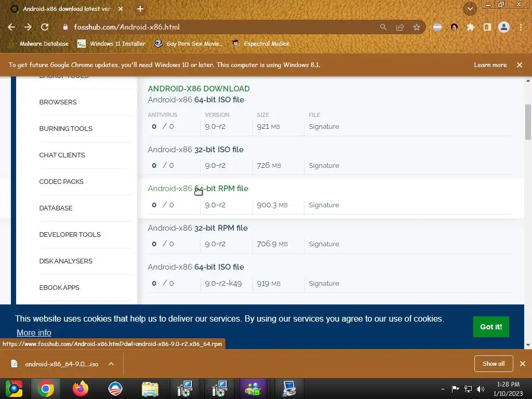The width and height of the screenshot is (532, 399).
Task: Toggle the browser side panel icon
Action: pos(487,27)
